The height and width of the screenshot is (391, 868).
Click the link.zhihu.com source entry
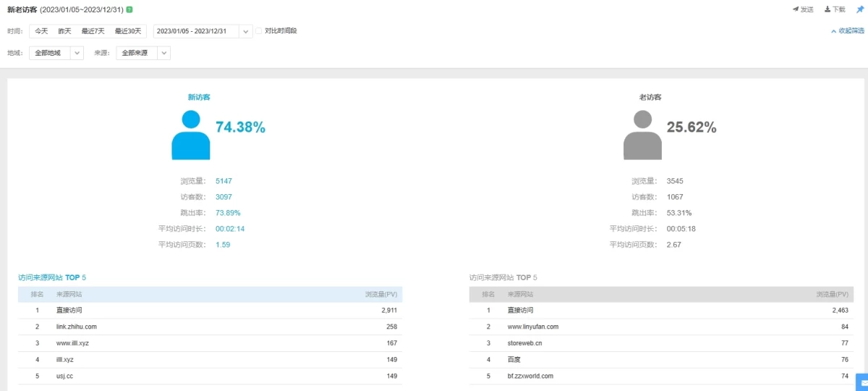[76, 327]
